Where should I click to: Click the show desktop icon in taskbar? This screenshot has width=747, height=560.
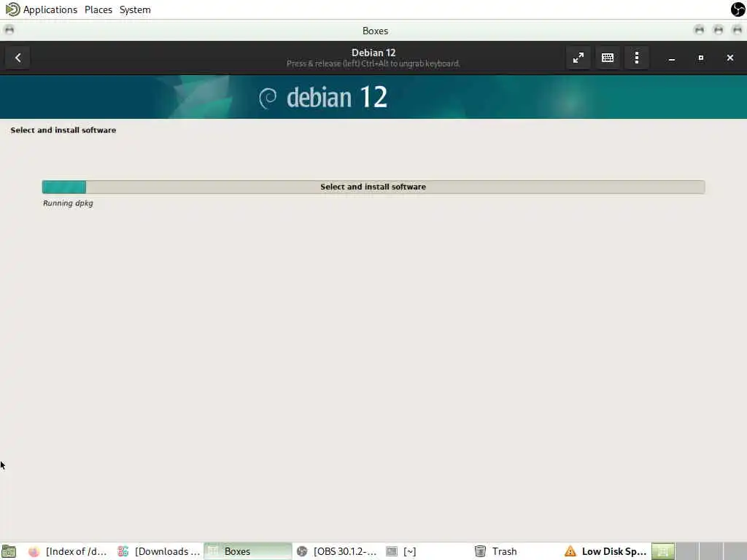coord(9,551)
